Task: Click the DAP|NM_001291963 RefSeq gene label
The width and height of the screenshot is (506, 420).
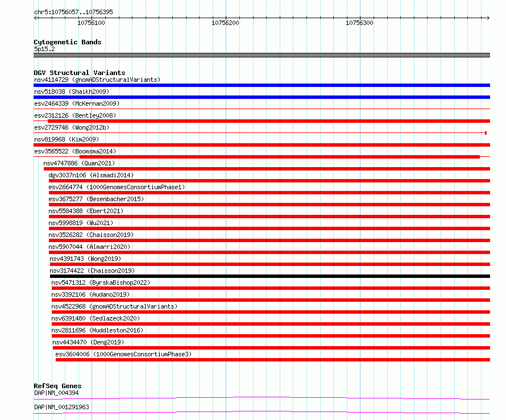Action: pos(61,407)
